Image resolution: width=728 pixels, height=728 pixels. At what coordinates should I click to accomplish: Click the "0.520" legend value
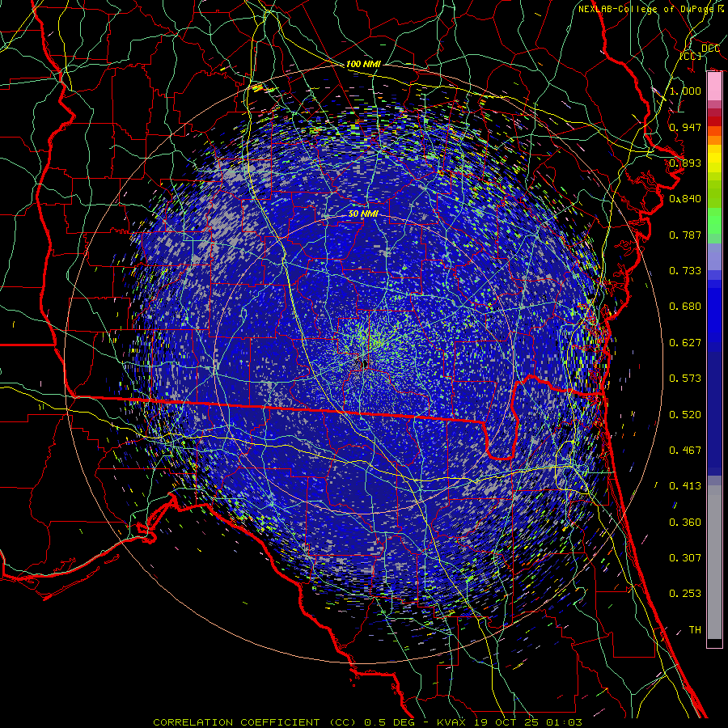685,415
